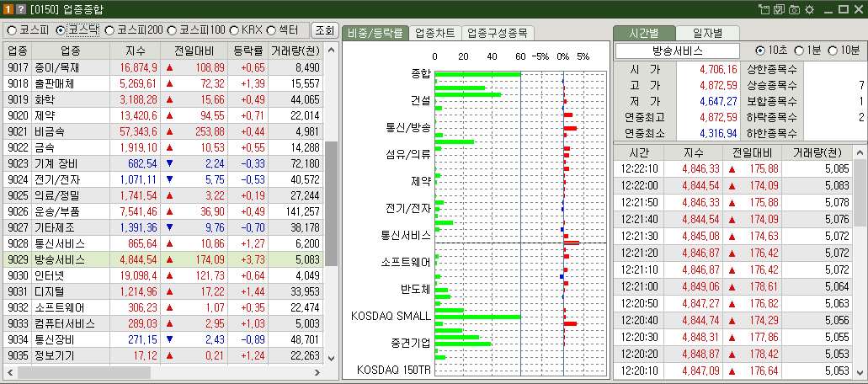Screen dimensions: 868x384
Task: Select the 비금속 sector row
Action: (164, 131)
